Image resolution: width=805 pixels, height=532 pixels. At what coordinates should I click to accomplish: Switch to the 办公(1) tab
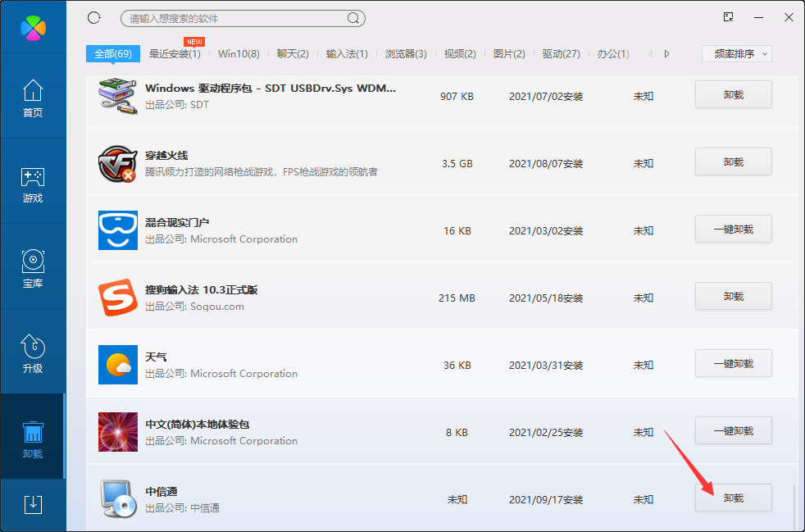coord(613,53)
